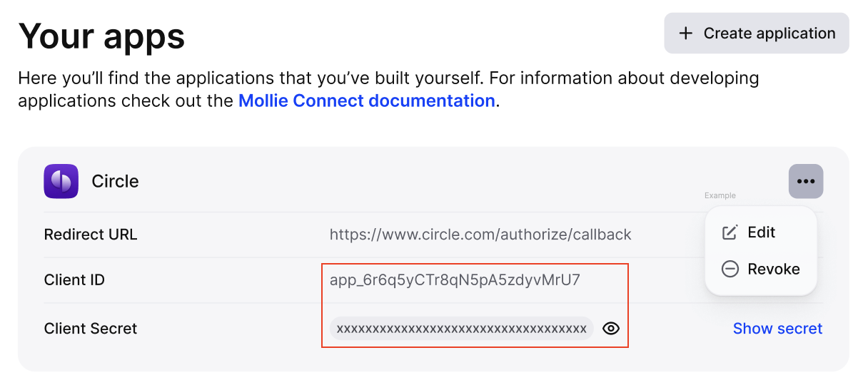This screenshot has height=385, width=868.
Task: Click the Circle application name
Action: click(x=115, y=181)
